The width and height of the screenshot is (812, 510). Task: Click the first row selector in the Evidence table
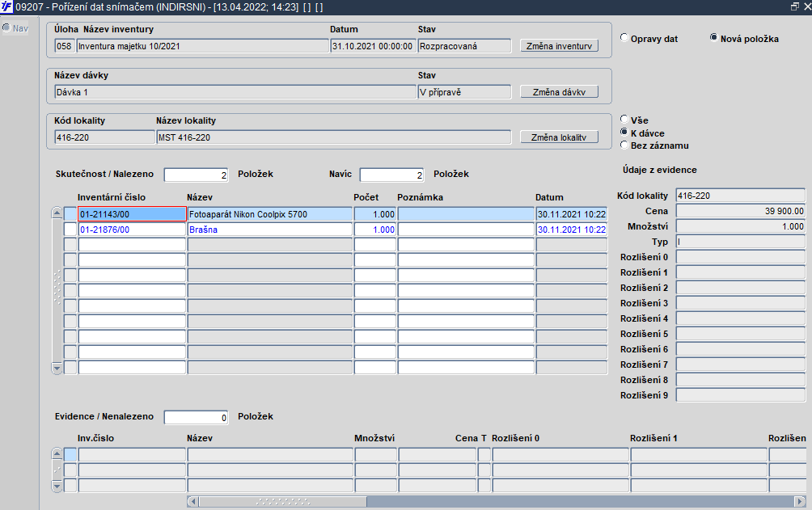point(70,454)
